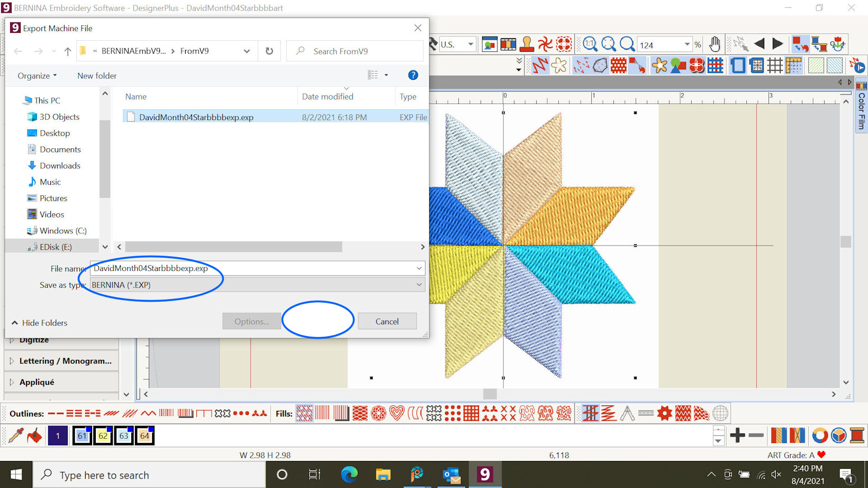Viewport: 868px width, 488px height.
Task: Collapse folders with Hide Folders
Action: click(40, 323)
